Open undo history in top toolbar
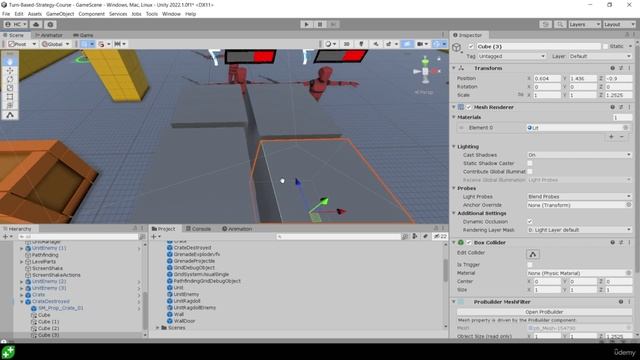Screen dimensions: 640x360 pos(545,24)
